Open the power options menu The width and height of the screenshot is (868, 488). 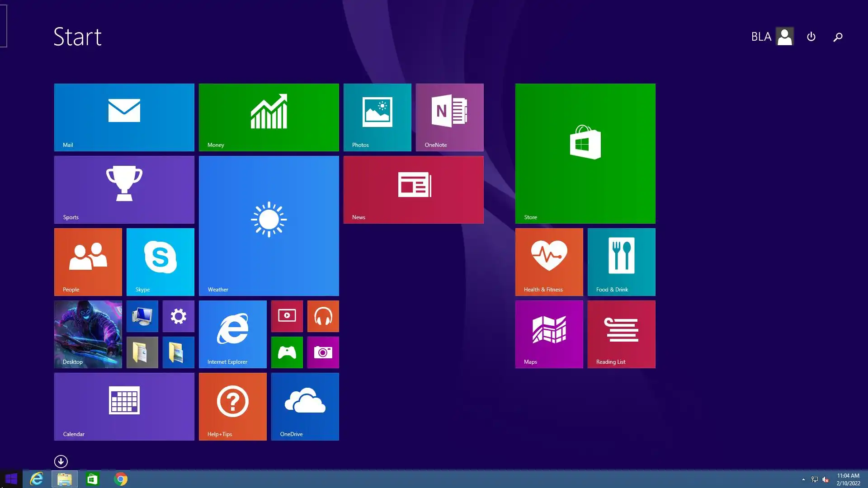pos(811,37)
